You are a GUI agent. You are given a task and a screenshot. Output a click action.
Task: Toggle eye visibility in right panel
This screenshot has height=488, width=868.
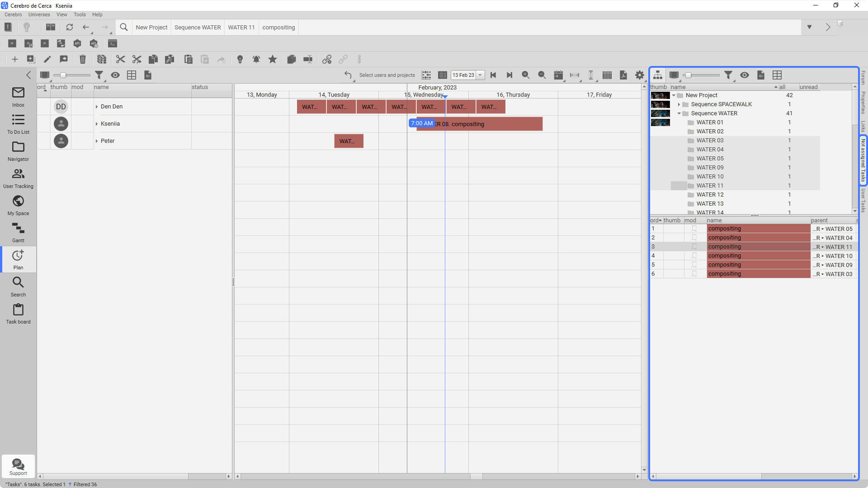click(745, 75)
